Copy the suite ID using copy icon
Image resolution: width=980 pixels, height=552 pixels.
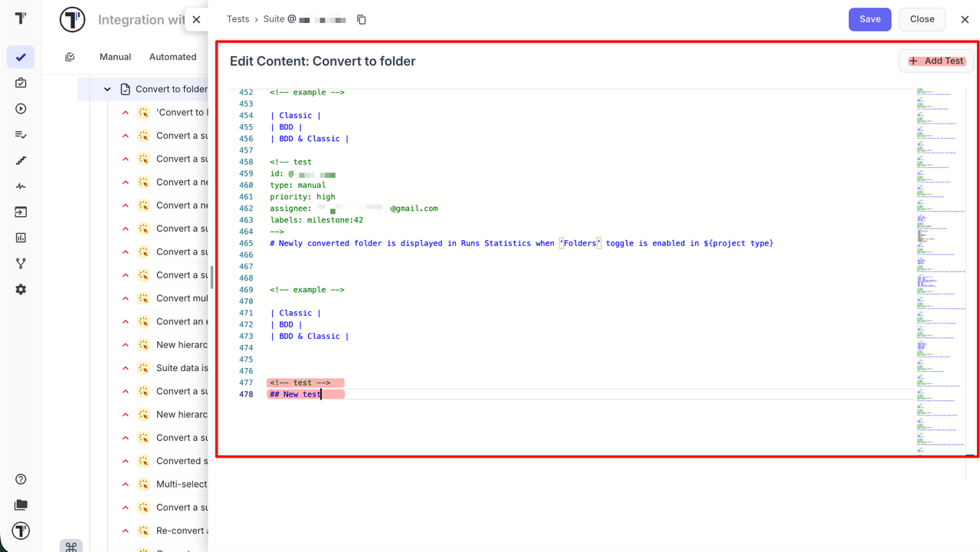click(x=362, y=20)
